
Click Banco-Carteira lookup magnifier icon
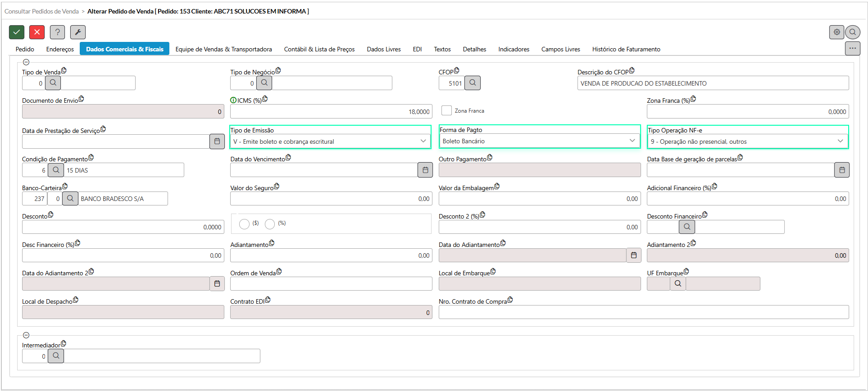70,198
